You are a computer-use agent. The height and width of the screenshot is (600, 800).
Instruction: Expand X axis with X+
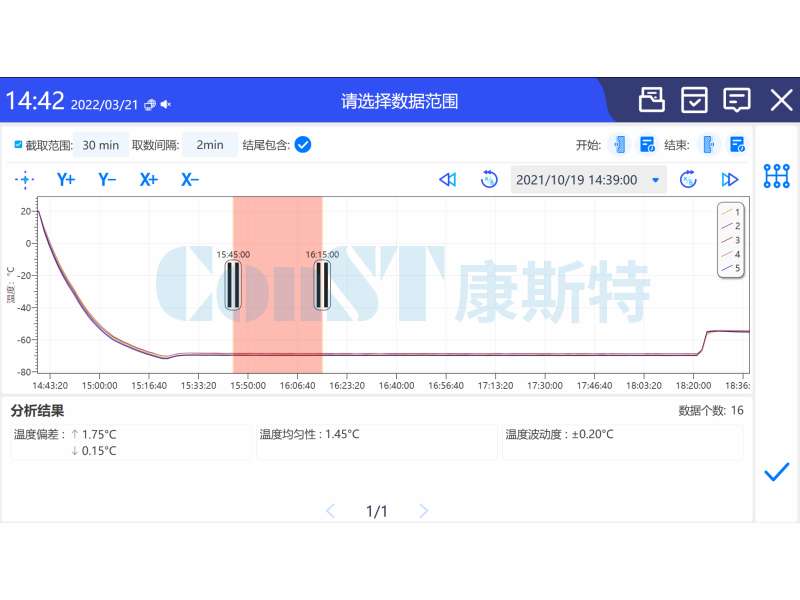pyautogui.click(x=149, y=180)
